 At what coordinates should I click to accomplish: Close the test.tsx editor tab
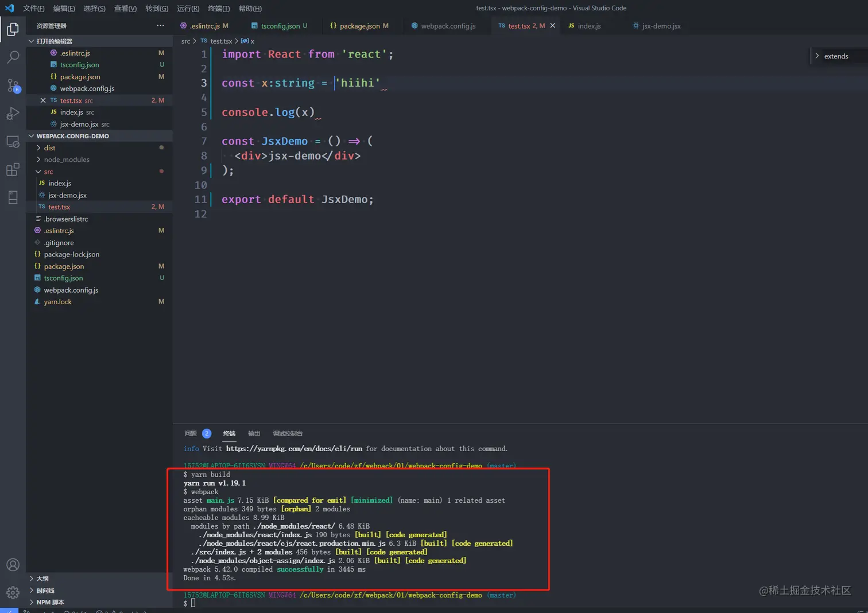point(553,26)
